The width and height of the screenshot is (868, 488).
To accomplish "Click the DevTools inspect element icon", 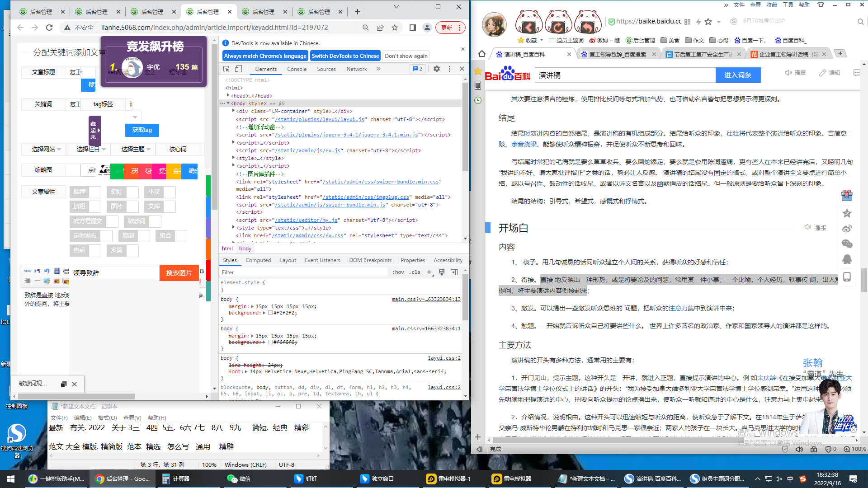I will tap(226, 69).
